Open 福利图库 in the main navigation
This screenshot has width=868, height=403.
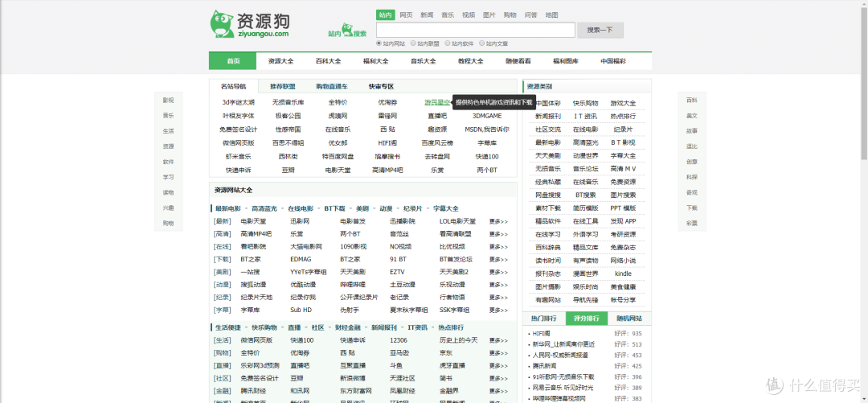566,61
